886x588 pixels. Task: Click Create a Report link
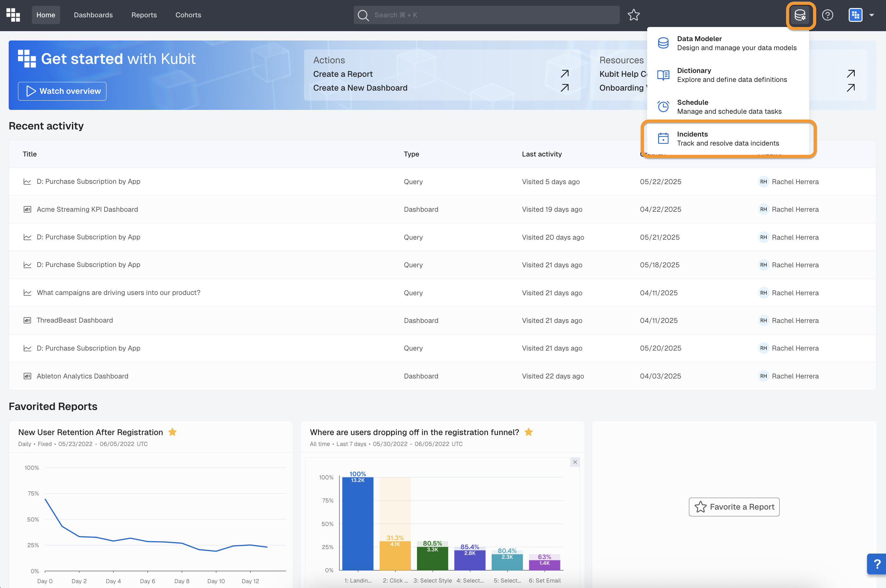point(343,74)
